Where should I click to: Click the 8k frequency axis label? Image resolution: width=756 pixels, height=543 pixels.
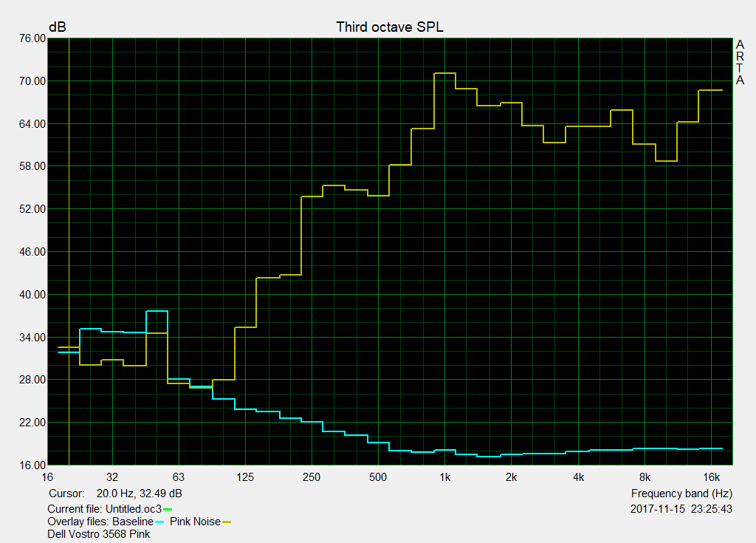(x=645, y=477)
